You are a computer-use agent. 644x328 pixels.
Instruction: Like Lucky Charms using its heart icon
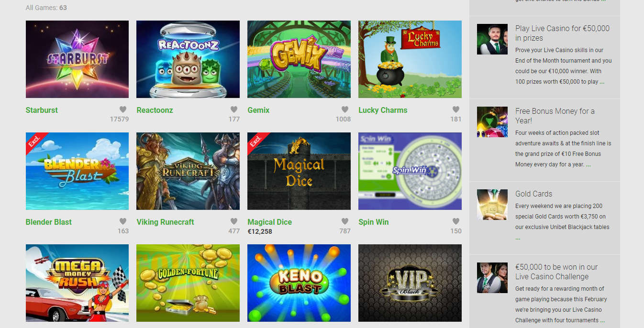[456, 109]
